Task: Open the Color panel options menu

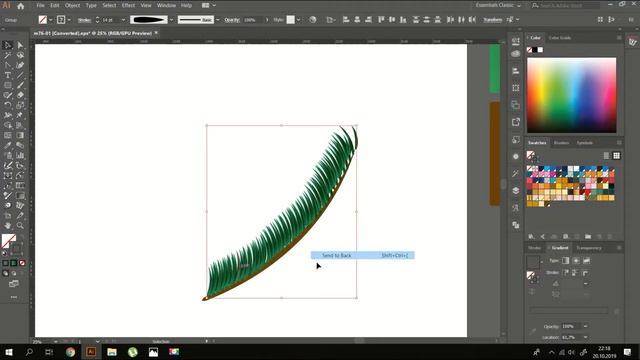Action: 619,38
